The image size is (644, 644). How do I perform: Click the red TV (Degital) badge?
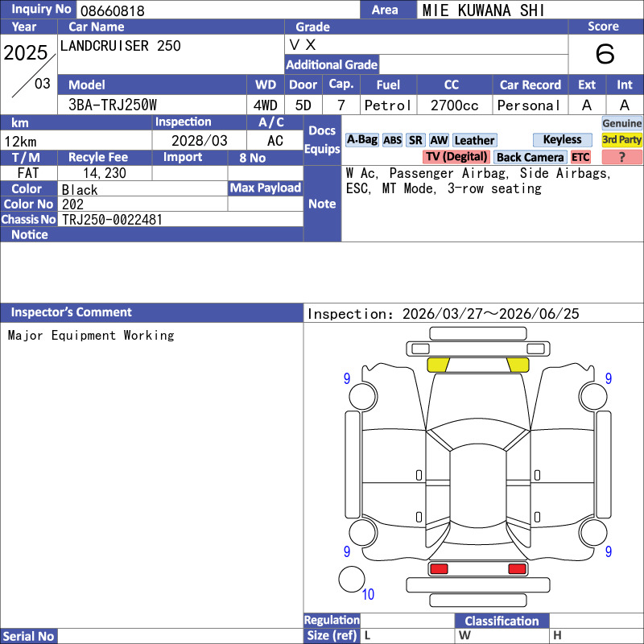[x=456, y=157]
